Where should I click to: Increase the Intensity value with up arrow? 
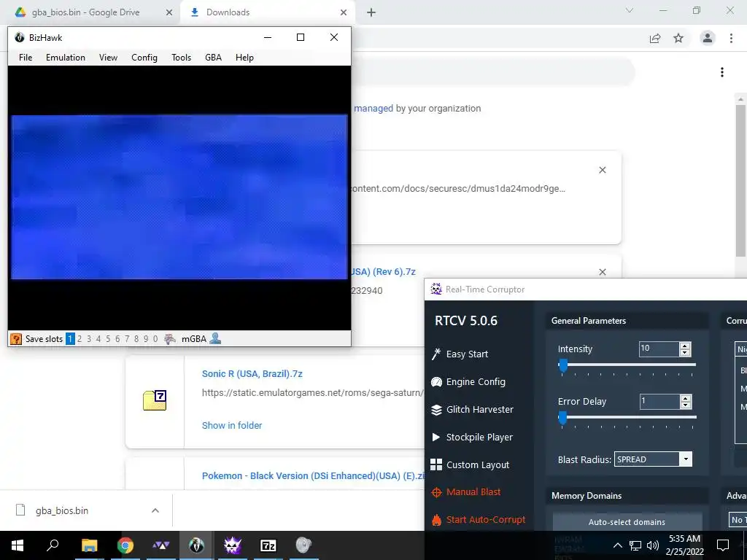[685, 346]
